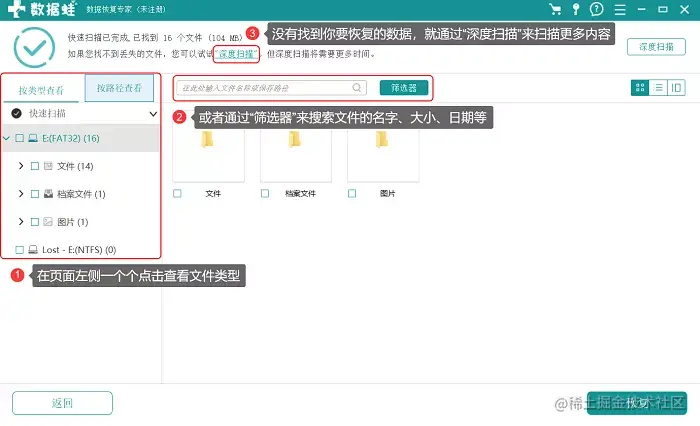Switch to list view
Viewport: 700px width, 426px height.
click(658, 88)
